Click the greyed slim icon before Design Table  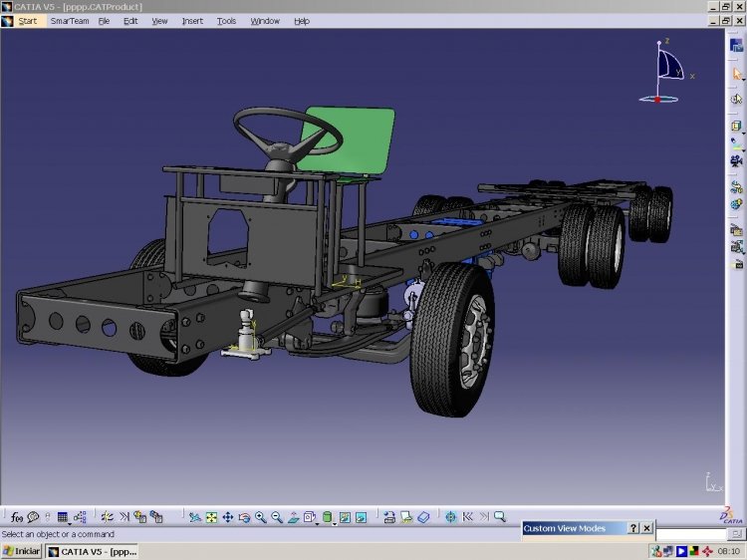[47, 517]
